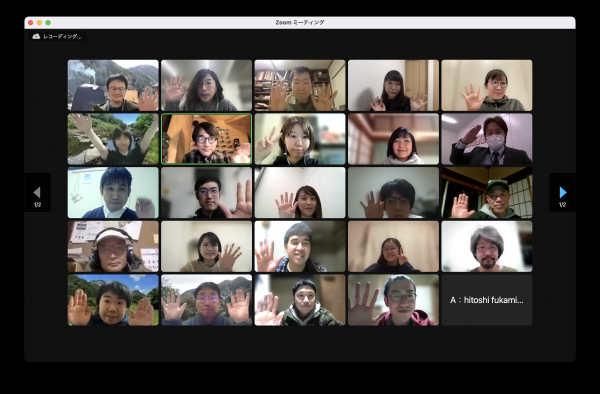Click the red cloud recording icon
This screenshot has height=394, width=600.
coord(36,36)
